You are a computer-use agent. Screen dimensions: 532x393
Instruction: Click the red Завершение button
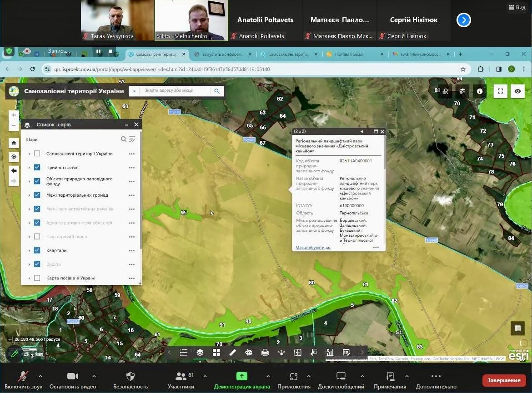click(x=504, y=380)
